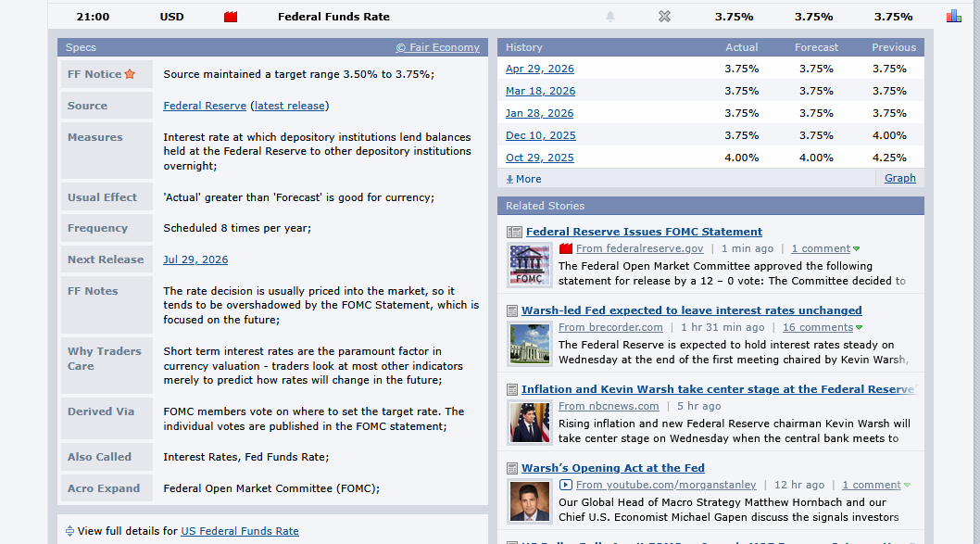Open the Dec 10, 2025 history entry
This screenshot has width=980, height=544.
541,135
